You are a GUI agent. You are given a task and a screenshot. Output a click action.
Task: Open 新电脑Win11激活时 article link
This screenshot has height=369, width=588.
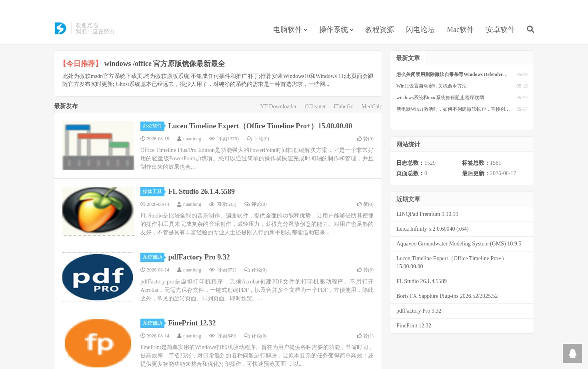click(x=453, y=109)
